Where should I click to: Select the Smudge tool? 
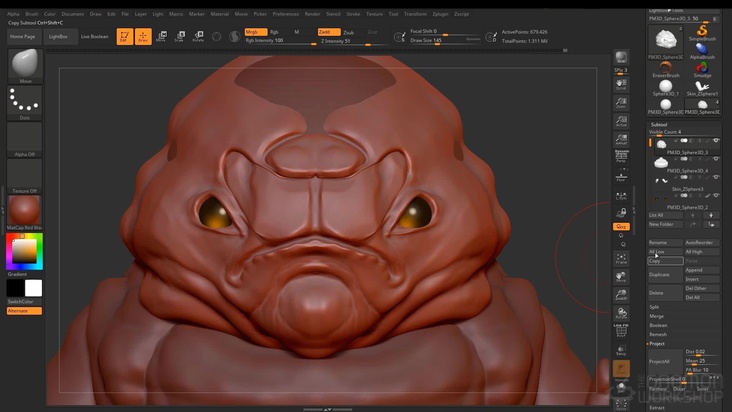click(x=702, y=70)
